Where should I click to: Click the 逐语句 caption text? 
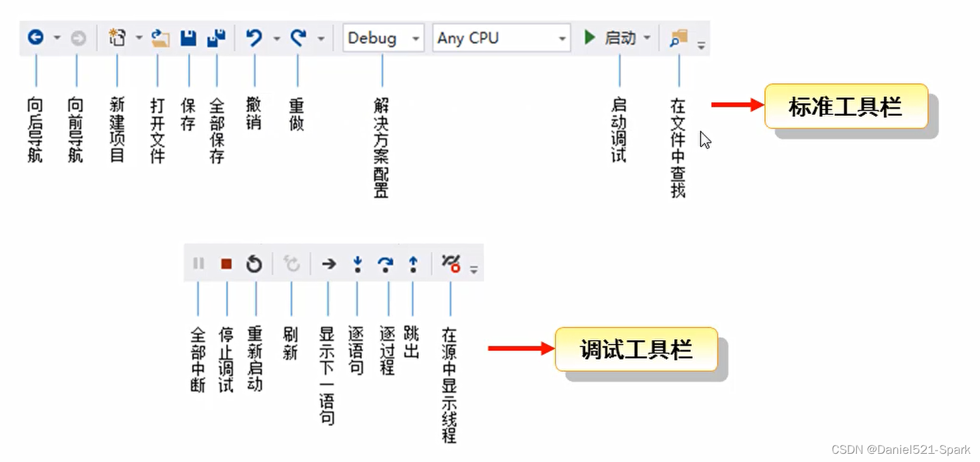click(x=356, y=351)
